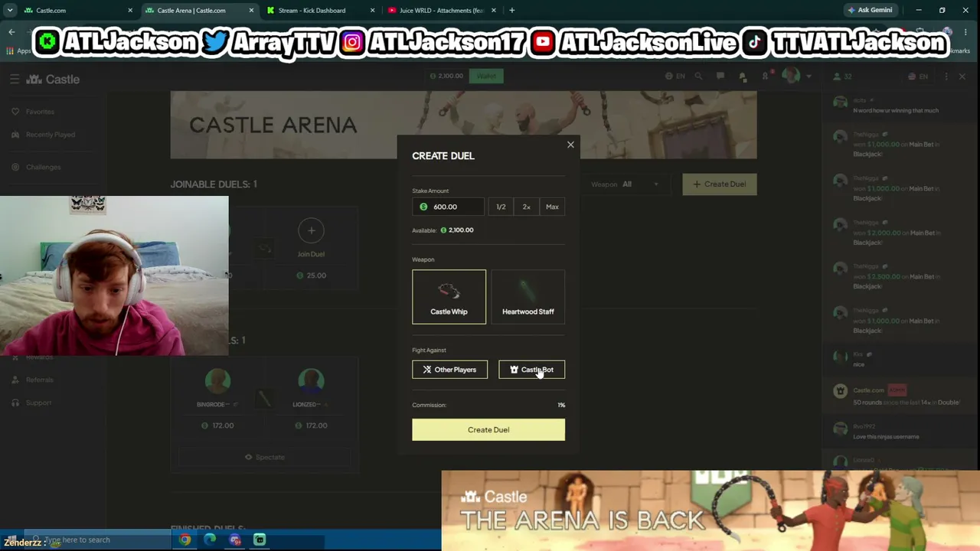This screenshot has width=980, height=551.
Task: Open the Kick app from the taskbar
Action: [x=260, y=540]
